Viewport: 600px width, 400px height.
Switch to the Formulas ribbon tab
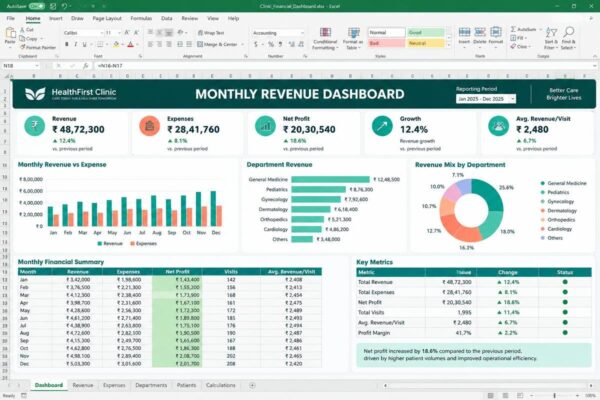[141, 18]
